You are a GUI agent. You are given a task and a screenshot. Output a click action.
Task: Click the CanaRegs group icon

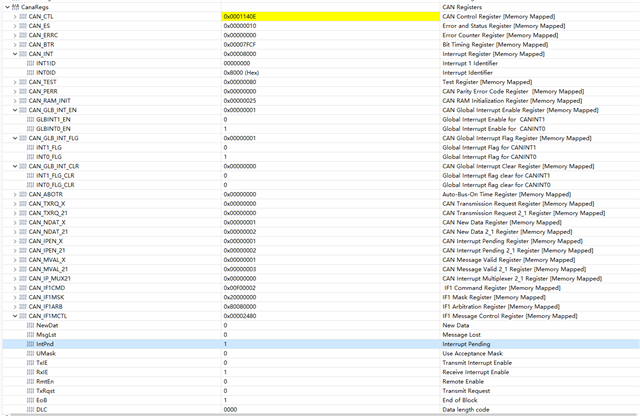tap(16, 7)
